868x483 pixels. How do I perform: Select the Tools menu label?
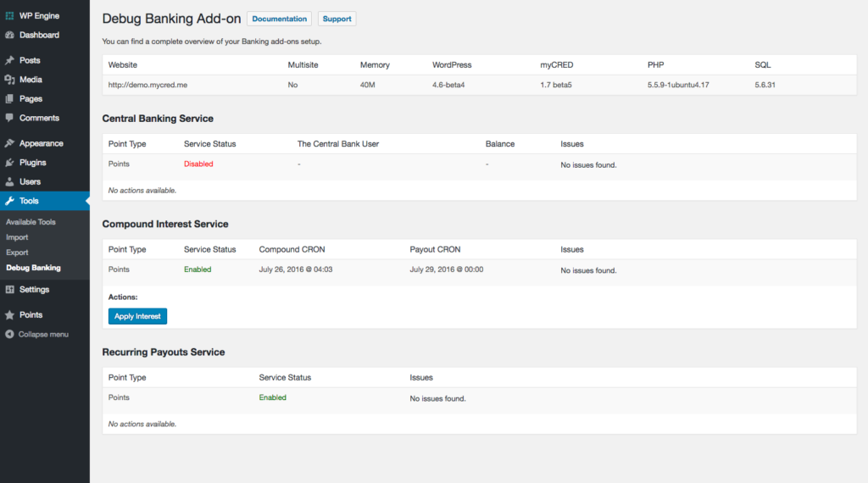tap(29, 201)
